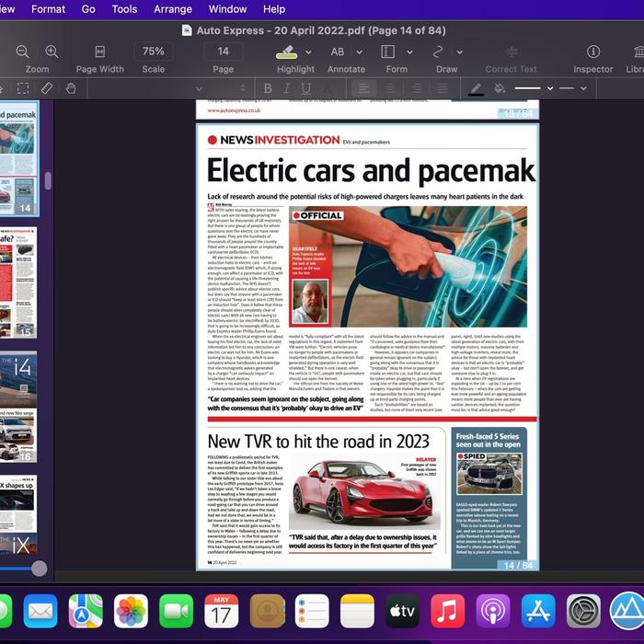Open the Draw tool dropdown arrow
This screenshot has height=644, width=644.
[462, 52]
